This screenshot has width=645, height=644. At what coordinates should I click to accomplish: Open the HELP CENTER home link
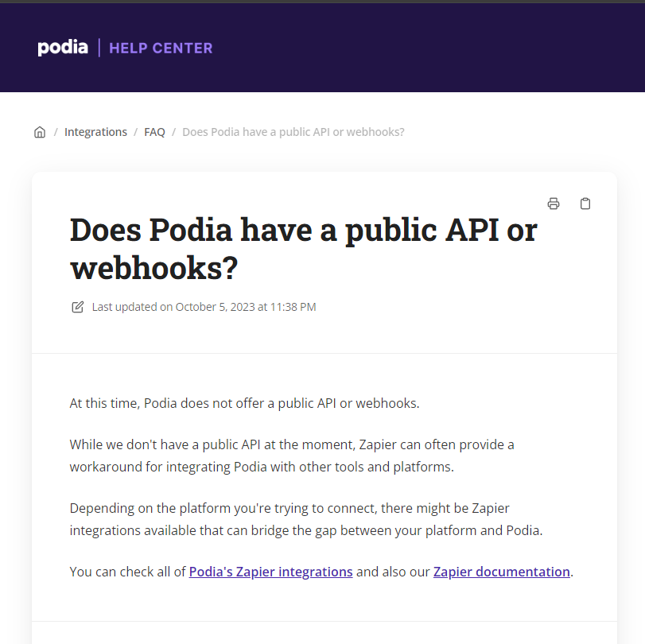[x=161, y=48]
